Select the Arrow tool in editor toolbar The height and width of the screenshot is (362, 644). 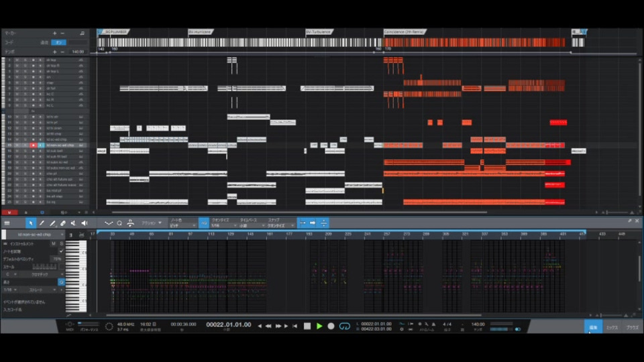(31, 223)
